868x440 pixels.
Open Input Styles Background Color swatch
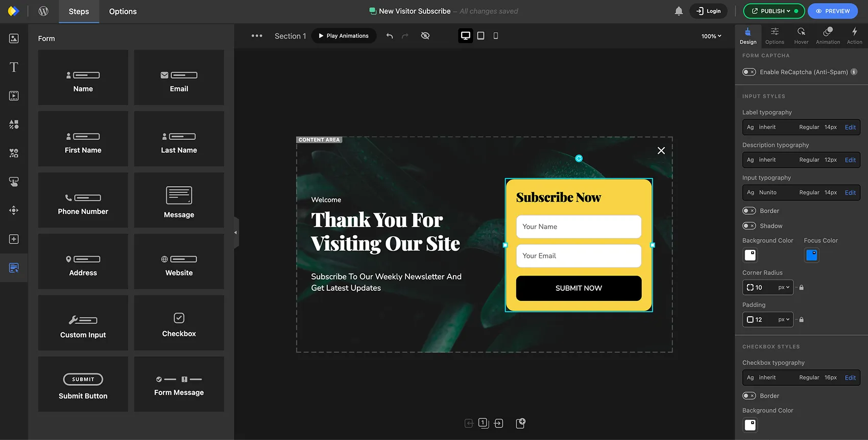[750, 255]
